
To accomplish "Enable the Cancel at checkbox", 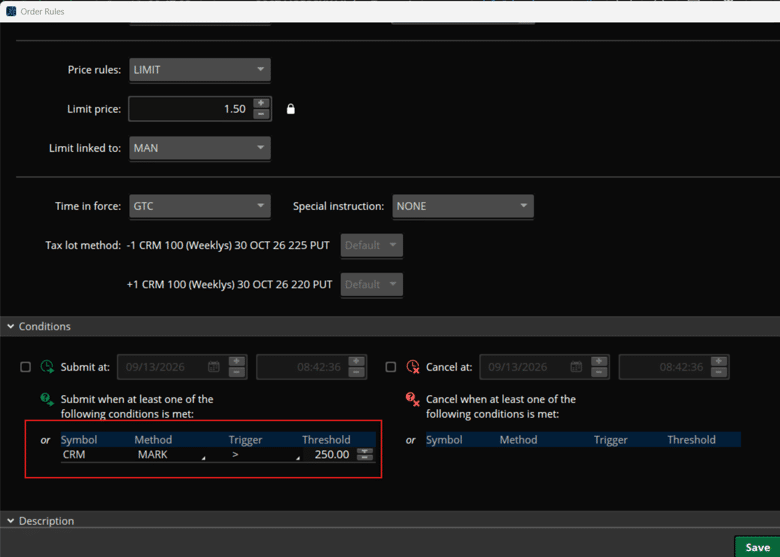I will point(391,367).
